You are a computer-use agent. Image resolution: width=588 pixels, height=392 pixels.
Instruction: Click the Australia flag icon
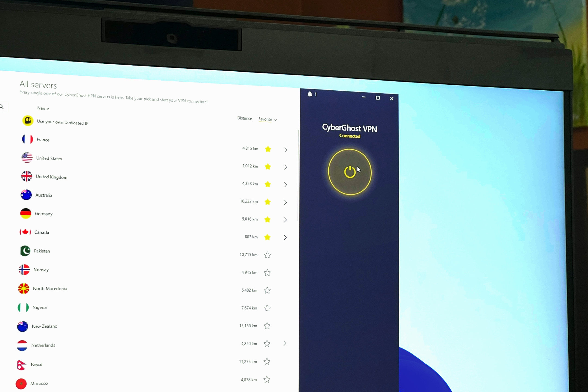point(24,195)
